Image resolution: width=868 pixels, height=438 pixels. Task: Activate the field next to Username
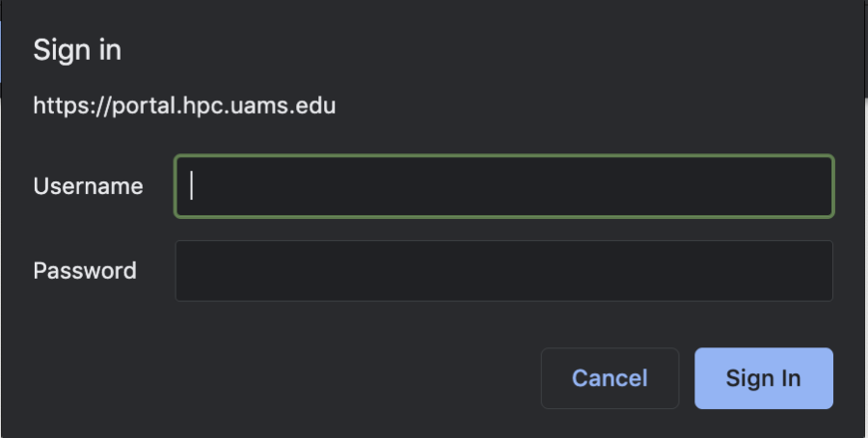pos(503,186)
